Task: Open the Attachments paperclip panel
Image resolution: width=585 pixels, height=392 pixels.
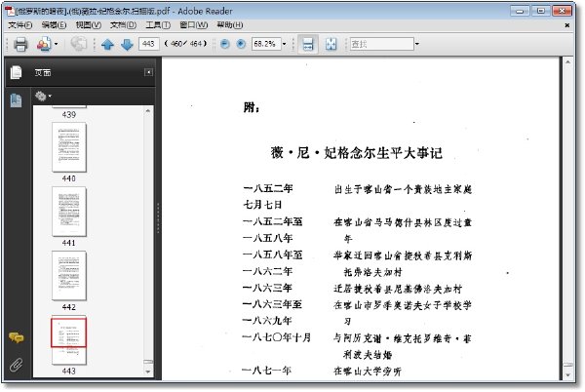Action: [16, 365]
